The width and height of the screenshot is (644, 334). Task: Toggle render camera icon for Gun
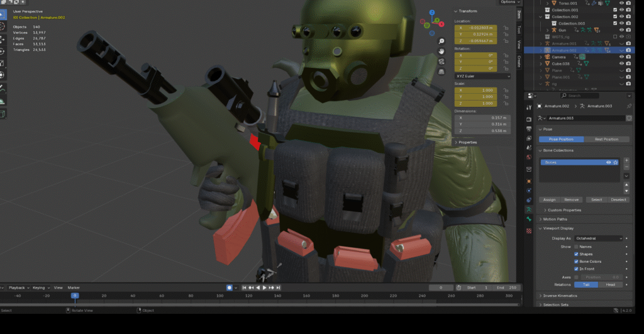pyautogui.click(x=628, y=30)
